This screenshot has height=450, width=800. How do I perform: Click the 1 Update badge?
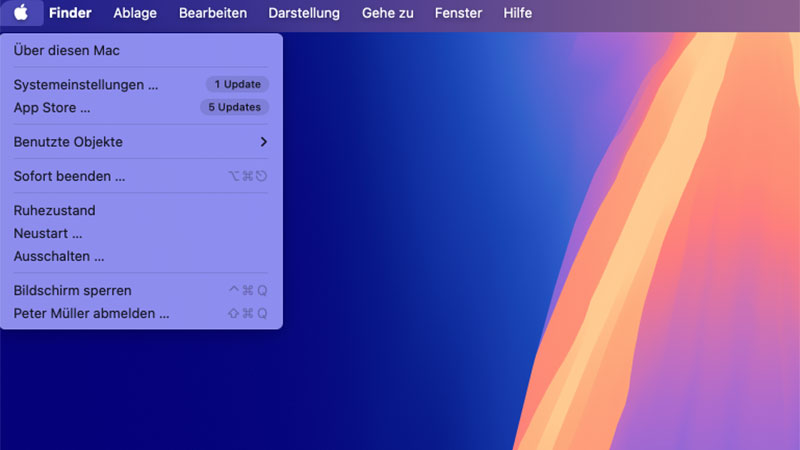pos(237,84)
